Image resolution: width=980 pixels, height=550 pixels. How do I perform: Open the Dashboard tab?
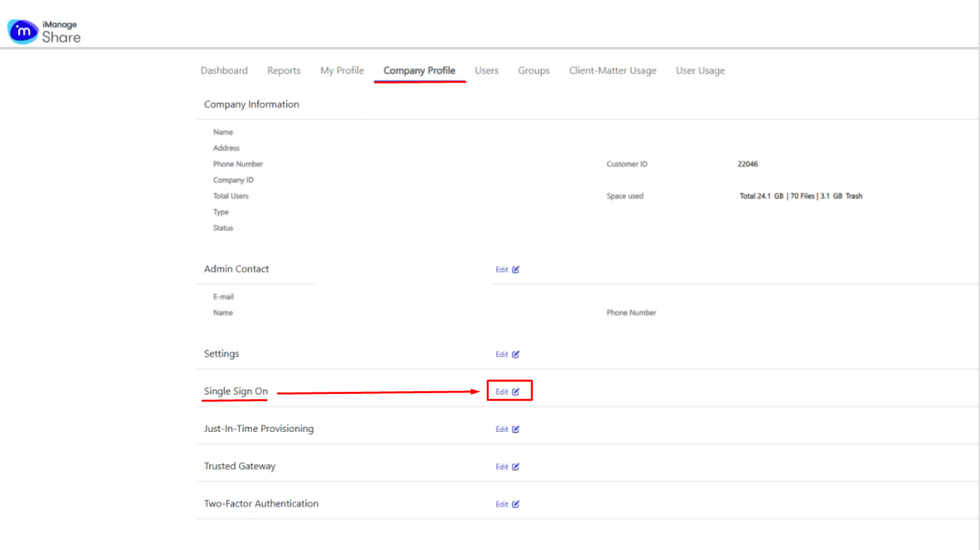pos(224,71)
